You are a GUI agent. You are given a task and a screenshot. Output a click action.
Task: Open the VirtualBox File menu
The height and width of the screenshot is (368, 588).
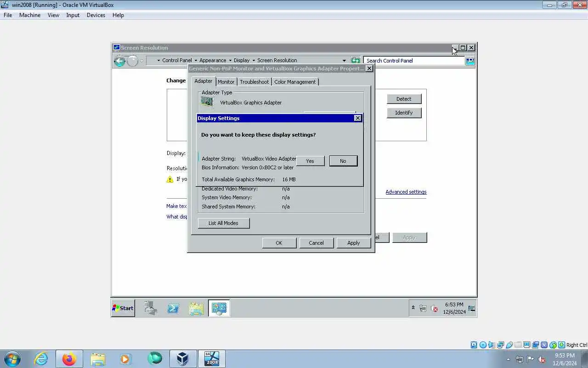(x=8, y=15)
